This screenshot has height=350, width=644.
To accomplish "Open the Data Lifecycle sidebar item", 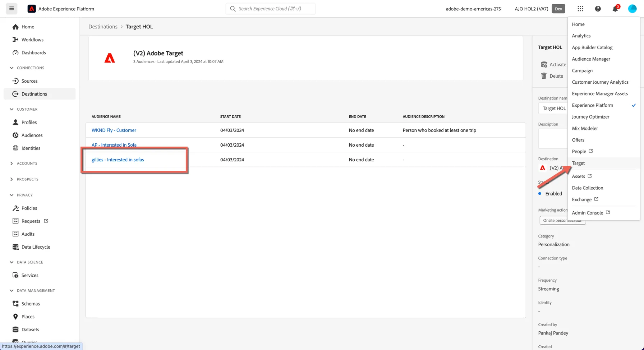I will (x=36, y=247).
